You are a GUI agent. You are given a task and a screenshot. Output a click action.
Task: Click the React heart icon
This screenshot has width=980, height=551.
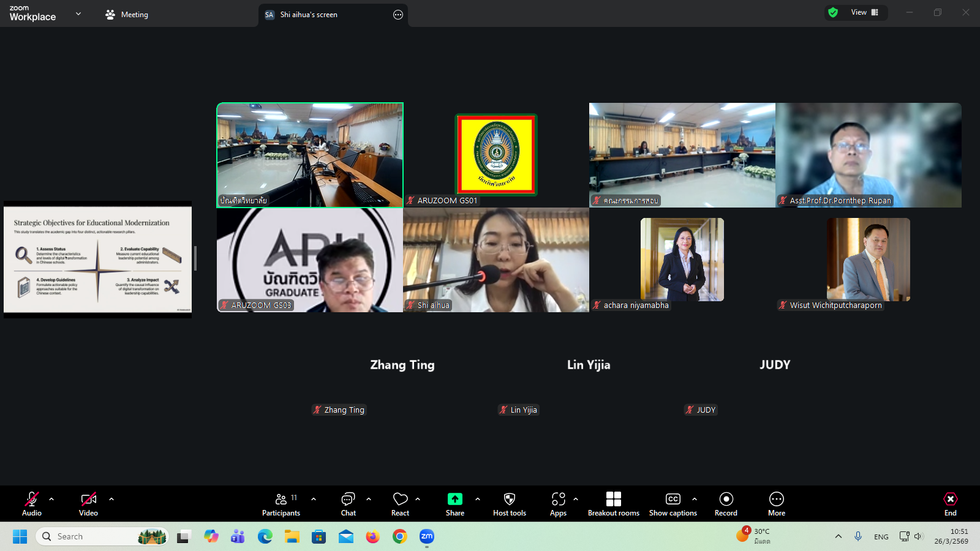point(400,504)
